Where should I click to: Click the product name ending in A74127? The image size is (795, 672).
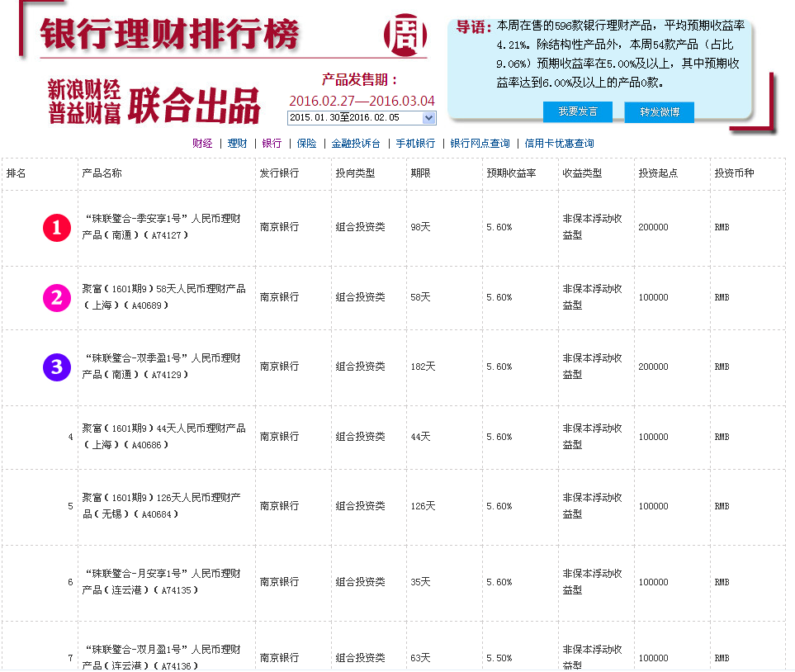click(x=162, y=227)
